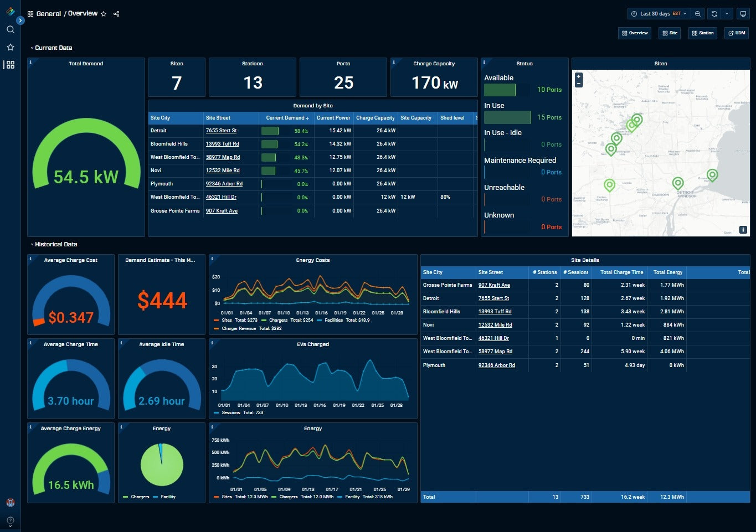
Task: Refresh the dashboard using the refresh icon
Action: pyautogui.click(x=714, y=13)
